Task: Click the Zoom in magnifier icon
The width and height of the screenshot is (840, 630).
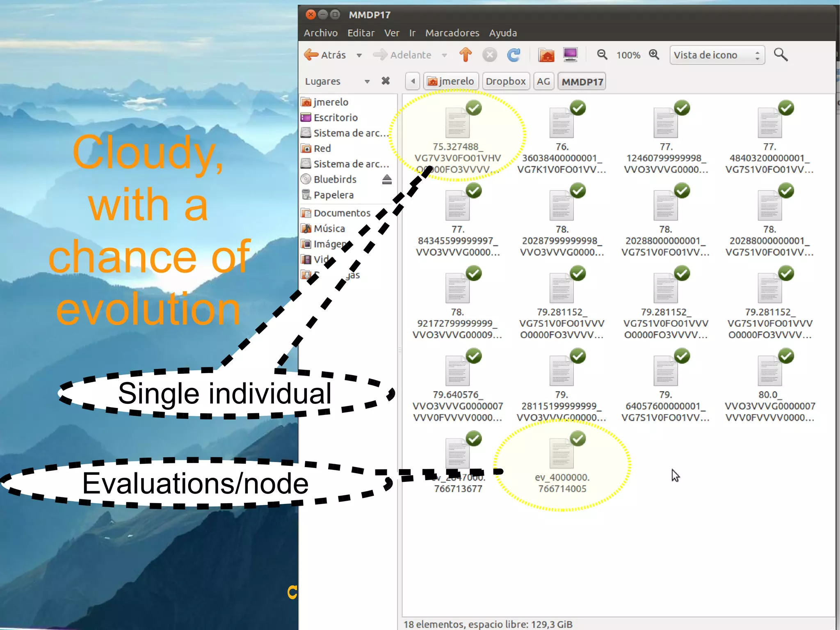Action: [654, 55]
